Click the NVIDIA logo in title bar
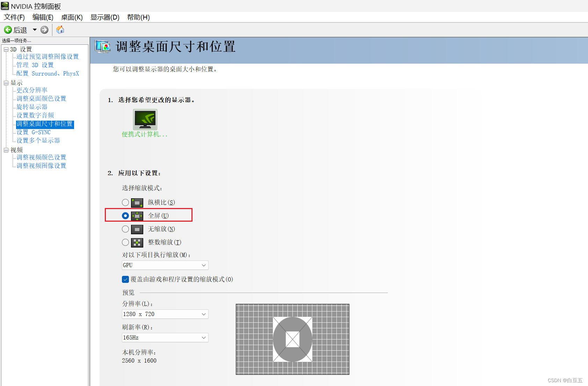588x386 pixels. (x=5, y=6)
